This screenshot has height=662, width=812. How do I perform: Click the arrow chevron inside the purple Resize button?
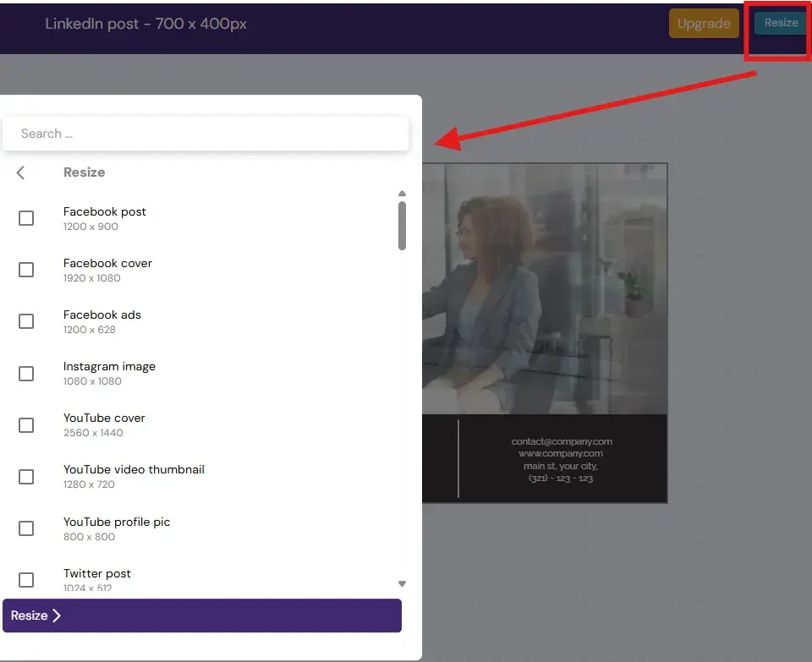pyautogui.click(x=58, y=615)
